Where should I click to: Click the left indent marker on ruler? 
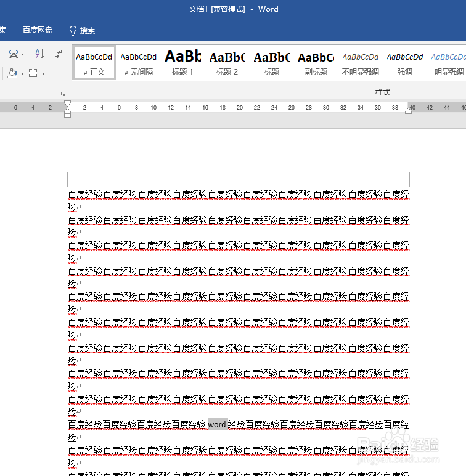67,114
